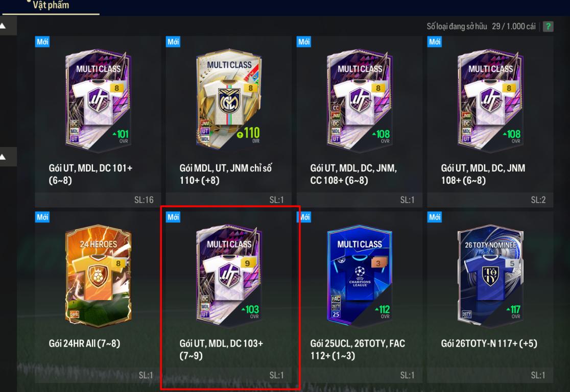Open the highlighted Gói UT, MDL, DC 103+ pack
This screenshot has width=570, height=392.
(229, 297)
